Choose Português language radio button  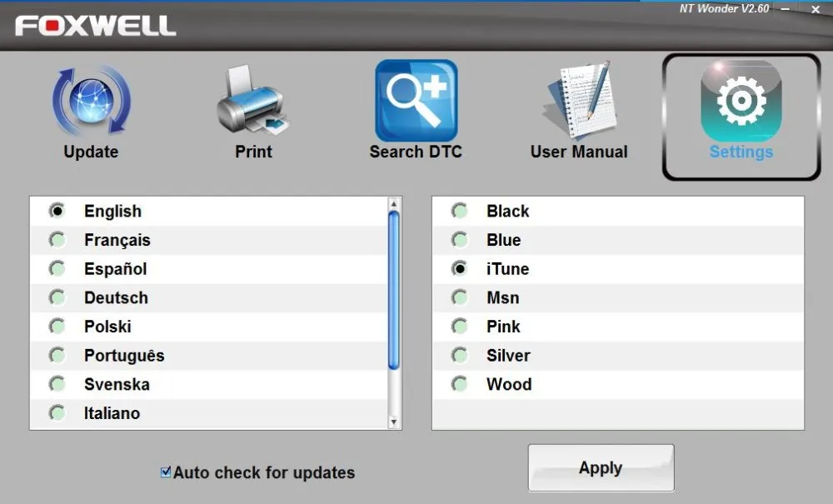tap(57, 355)
